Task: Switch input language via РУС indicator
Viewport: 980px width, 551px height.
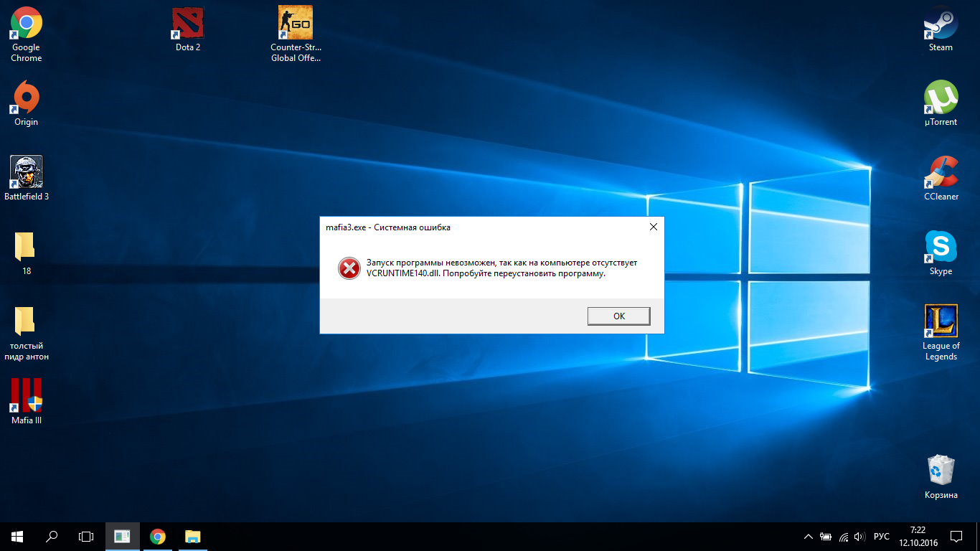Action: click(882, 537)
